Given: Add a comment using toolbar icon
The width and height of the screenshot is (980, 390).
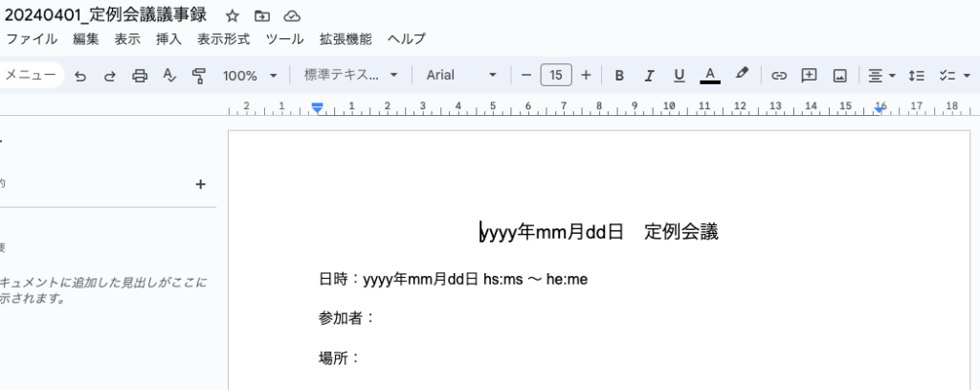Looking at the screenshot, I should (809, 75).
